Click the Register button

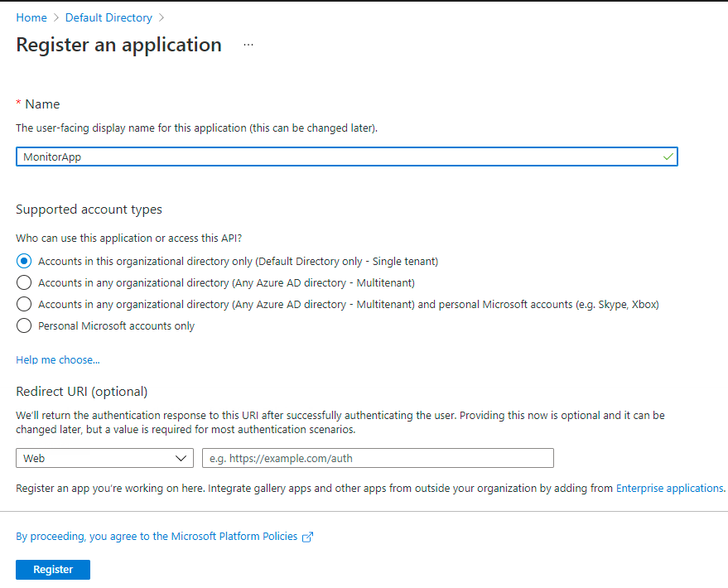[53, 570]
